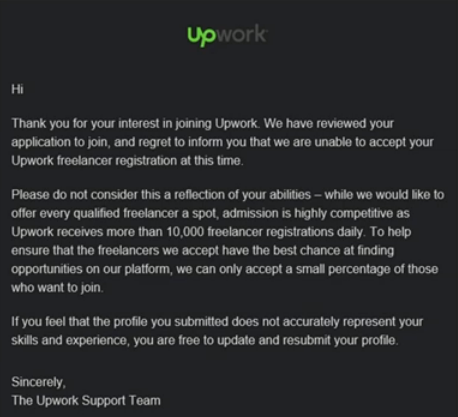Click the words "small percentage of those"
The image size is (458, 417).
(367, 269)
